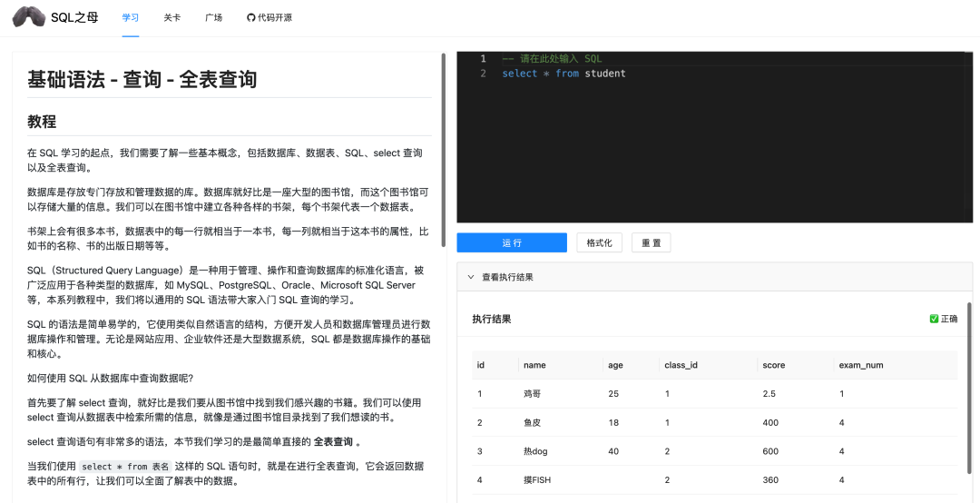980x503 pixels.
Task: Place cursor on the select statement line
Action: (x=563, y=74)
